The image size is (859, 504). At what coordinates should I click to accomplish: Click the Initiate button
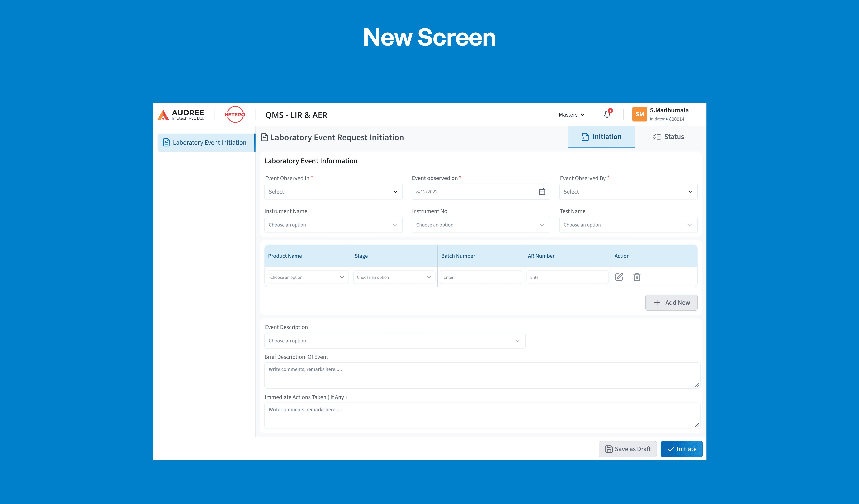tap(681, 449)
